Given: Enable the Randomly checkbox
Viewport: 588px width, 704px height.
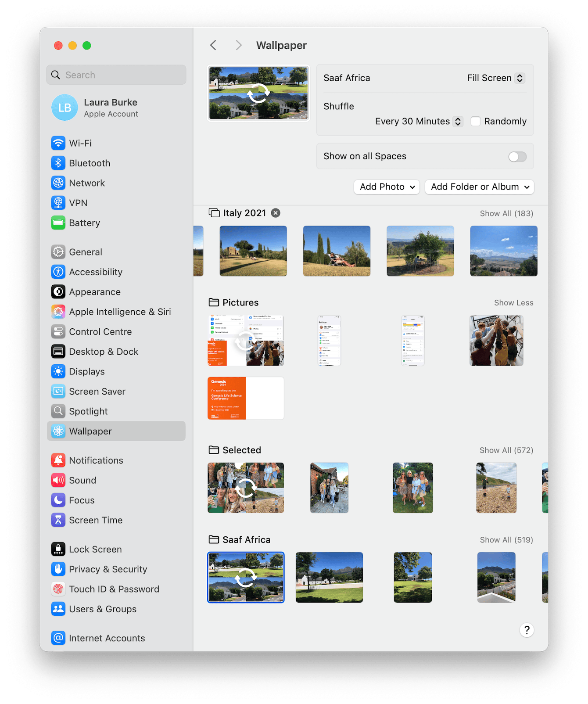Looking at the screenshot, I should tap(475, 121).
